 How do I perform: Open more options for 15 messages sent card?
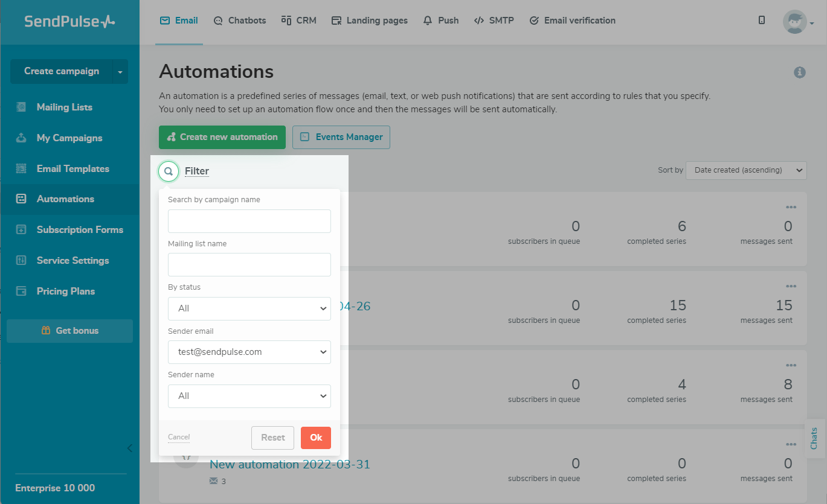coord(791,286)
